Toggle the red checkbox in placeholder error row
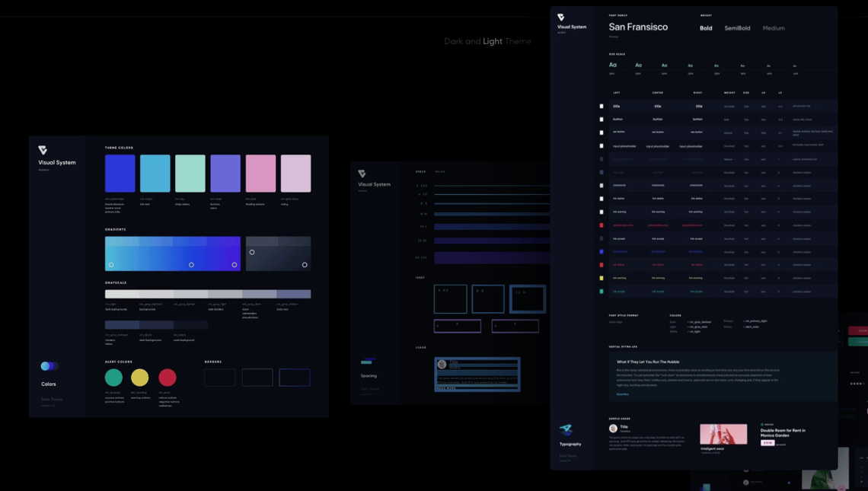The height and width of the screenshot is (491, 868). tap(602, 225)
